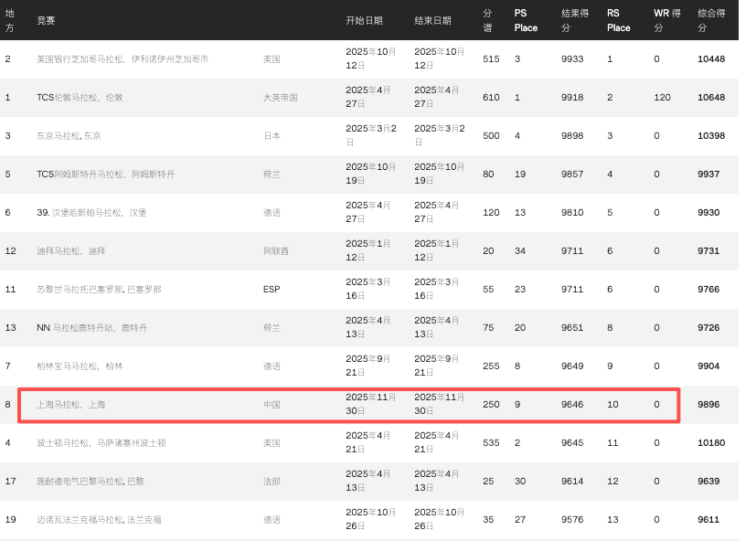Image resolution: width=756 pixels, height=541 pixels.
Task: Sort table by 综合得分 header
Action: pyautogui.click(x=714, y=20)
